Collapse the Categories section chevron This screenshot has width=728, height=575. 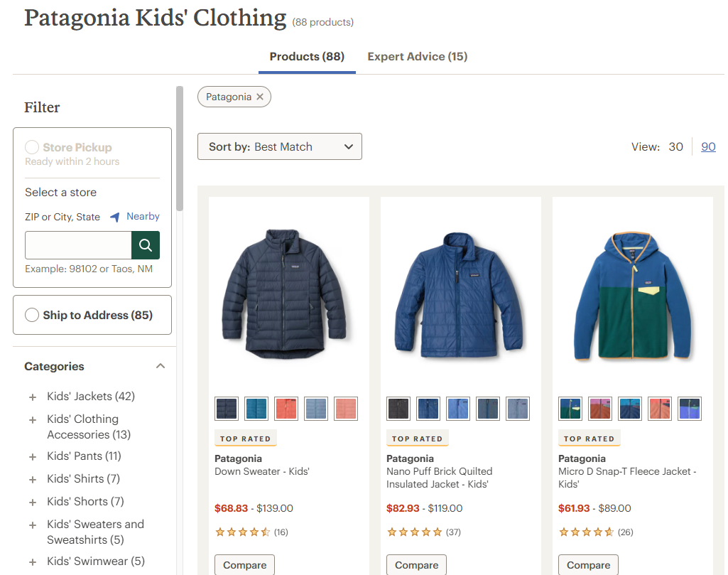[x=161, y=366]
